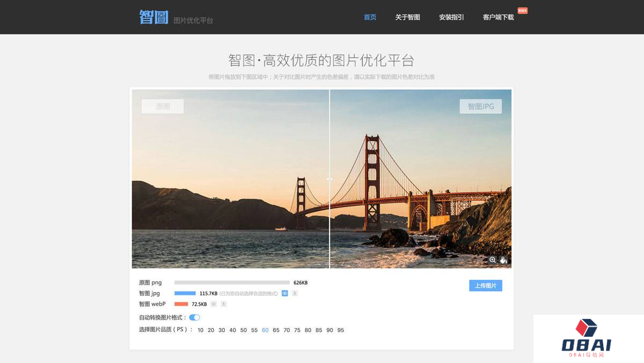This screenshot has height=363, width=644.
Task: Click the gray 原图 png size bar
Action: pos(232,283)
